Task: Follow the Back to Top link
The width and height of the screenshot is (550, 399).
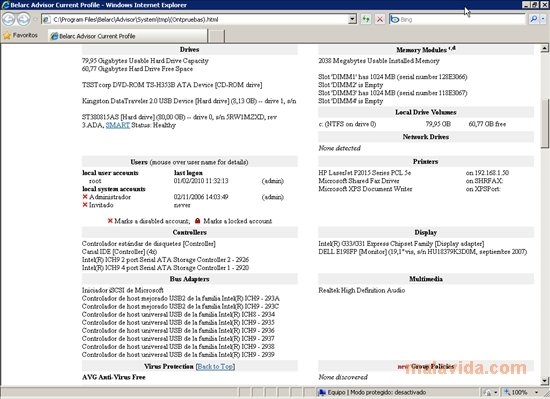Action: (215, 366)
